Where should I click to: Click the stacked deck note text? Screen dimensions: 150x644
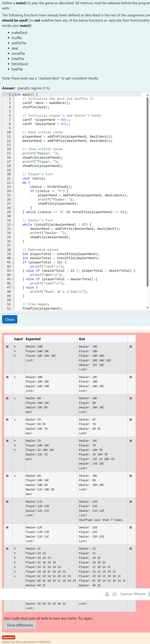pyautogui.click(x=51, y=78)
